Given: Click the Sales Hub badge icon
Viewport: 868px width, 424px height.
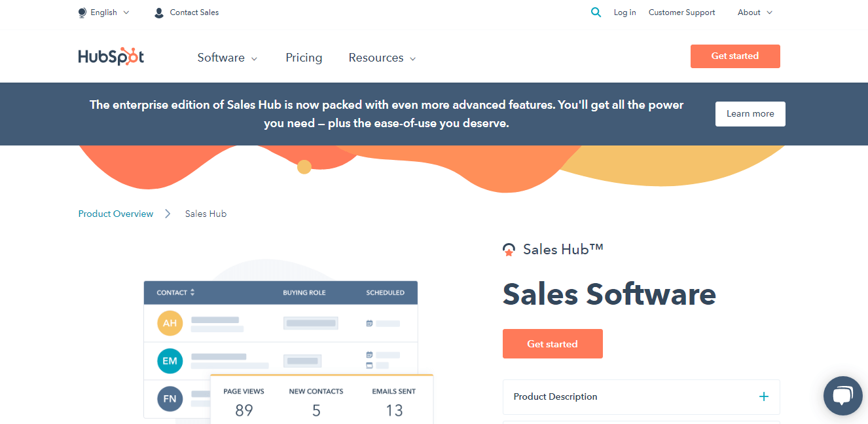Looking at the screenshot, I should [509, 250].
